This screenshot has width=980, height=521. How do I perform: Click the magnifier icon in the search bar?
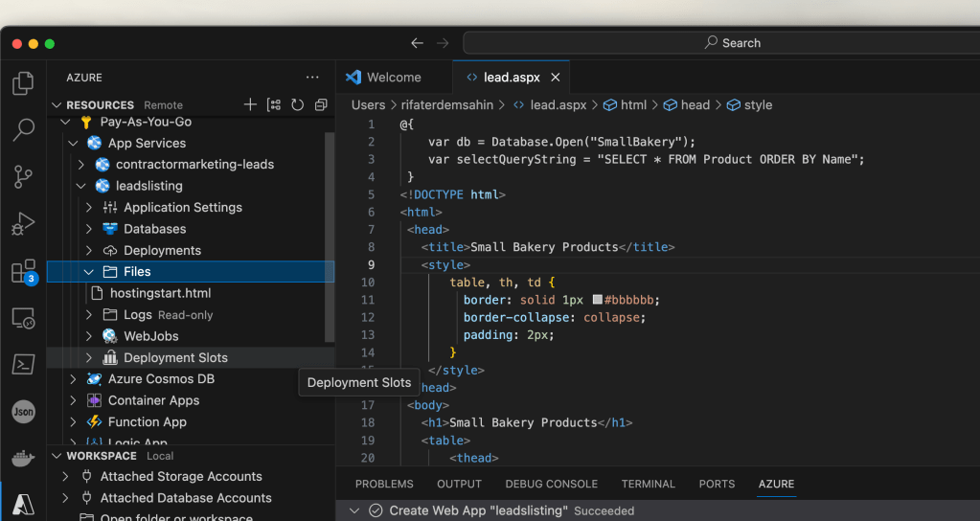coord(711,42)
